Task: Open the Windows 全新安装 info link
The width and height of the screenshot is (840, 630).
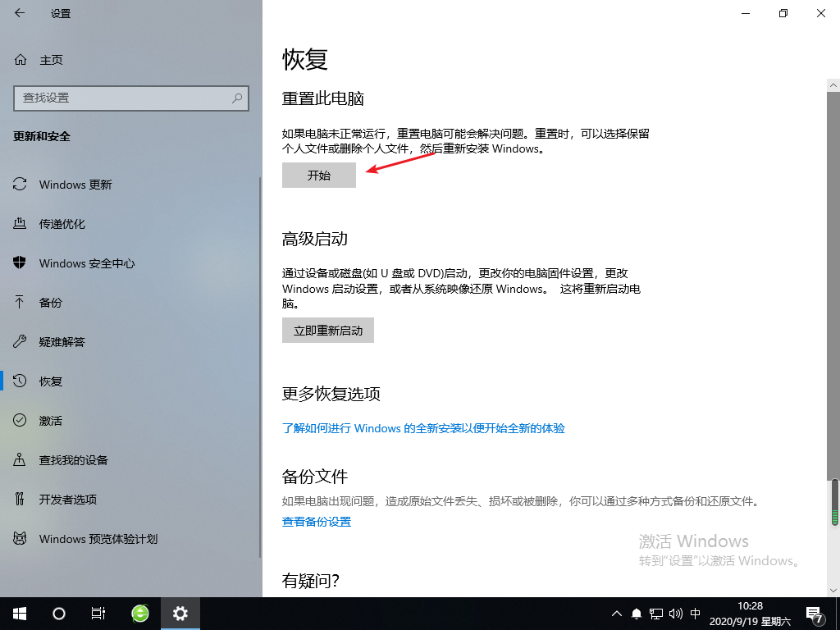Action: click(x=423, y=428)
